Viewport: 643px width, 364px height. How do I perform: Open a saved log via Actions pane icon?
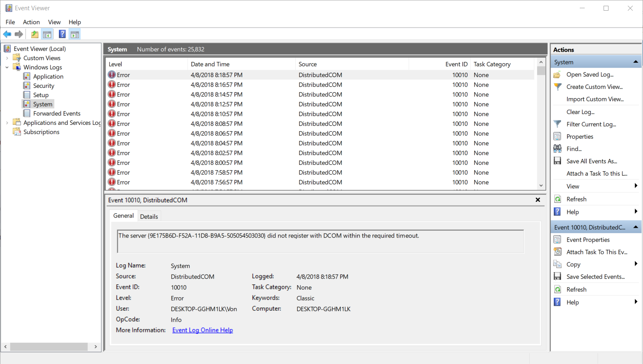pyautogui.click(x=557, y=74)
